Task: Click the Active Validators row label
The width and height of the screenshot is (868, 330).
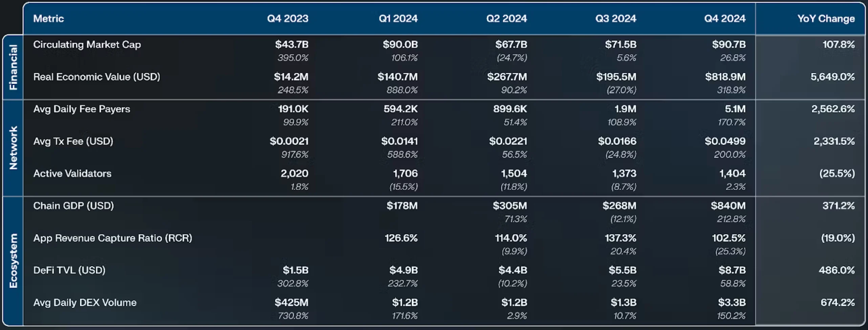Action: (72, 173)
